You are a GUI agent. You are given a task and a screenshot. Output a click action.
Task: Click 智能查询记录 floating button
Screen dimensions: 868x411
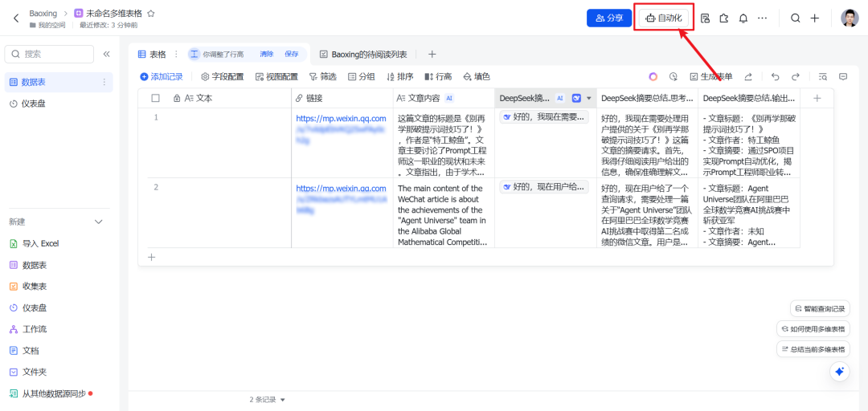[820, 308]
